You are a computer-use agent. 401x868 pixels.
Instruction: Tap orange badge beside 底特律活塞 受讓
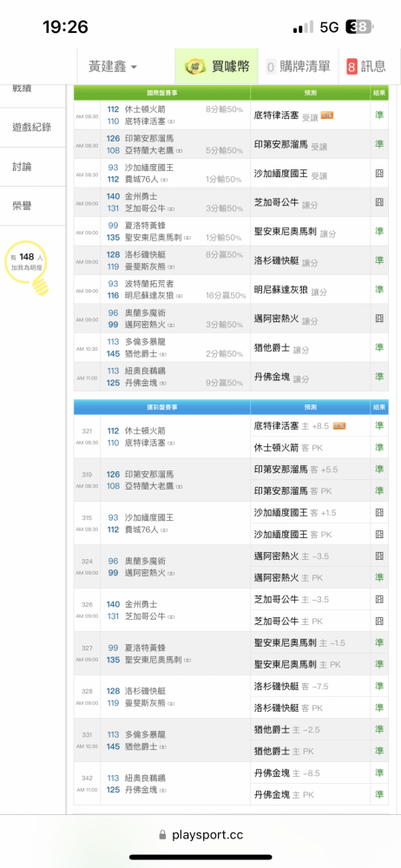(326, 115)
